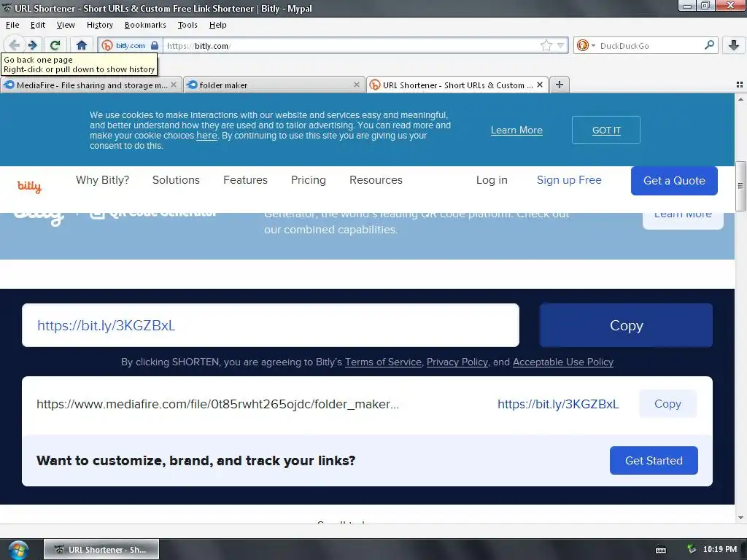This screenshot has height=560, width=747.
Task: Click the 'here' cookie choices link
Action: (x=206, y=136)
